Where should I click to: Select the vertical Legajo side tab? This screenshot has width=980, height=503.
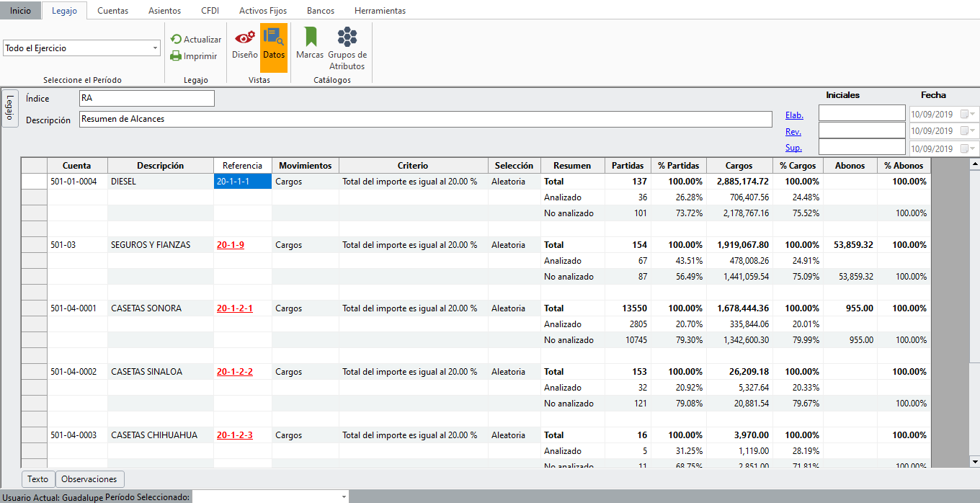9,108
